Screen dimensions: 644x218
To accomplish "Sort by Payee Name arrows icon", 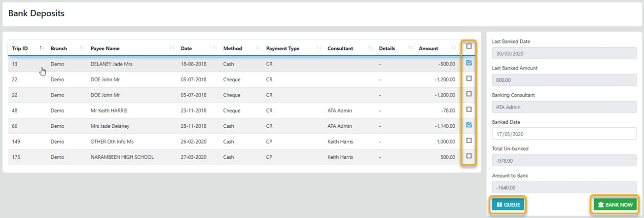I will pyautogui.click(x=172, y=48).
